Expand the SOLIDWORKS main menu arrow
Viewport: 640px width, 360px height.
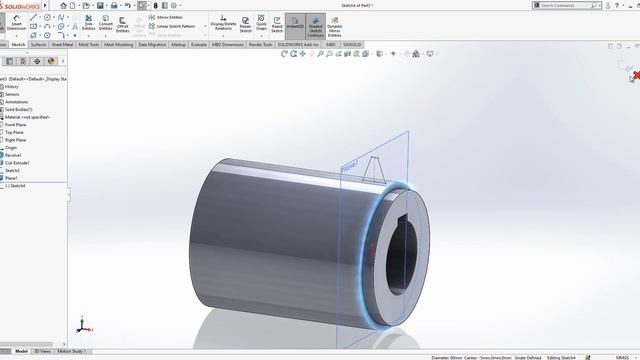[45, 6]
